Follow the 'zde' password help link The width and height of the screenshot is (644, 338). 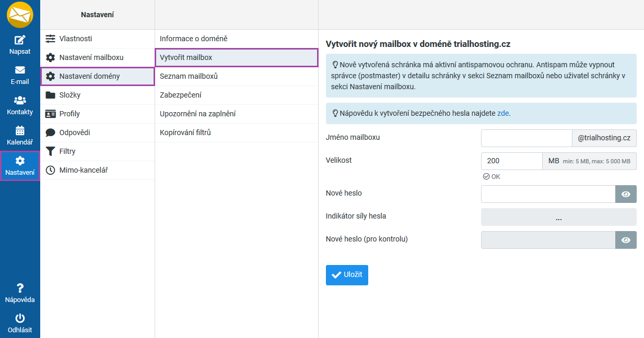click(503, 113)
